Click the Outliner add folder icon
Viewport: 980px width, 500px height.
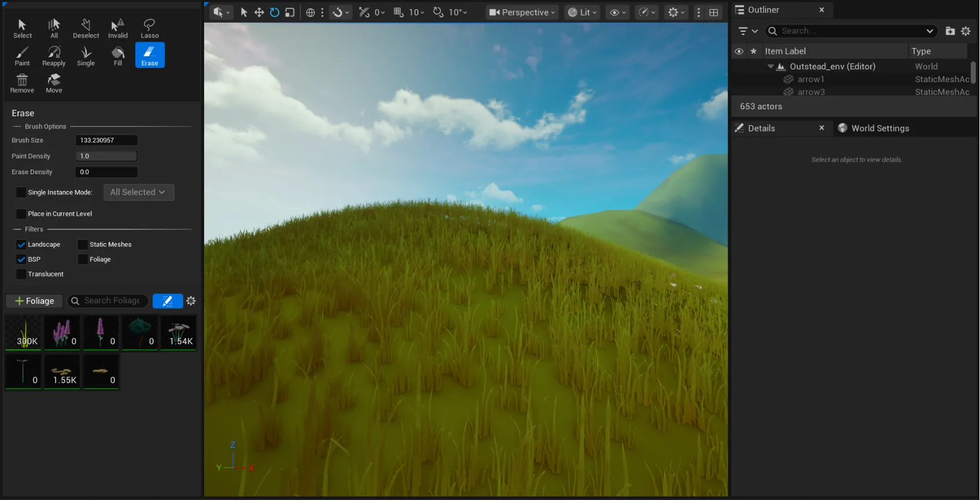950,31
